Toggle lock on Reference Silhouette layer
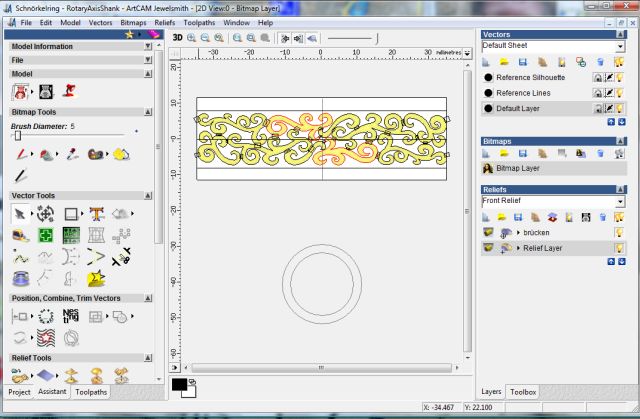Image resolution: width=640 pixels, height=419 pixels. point(598,77)
